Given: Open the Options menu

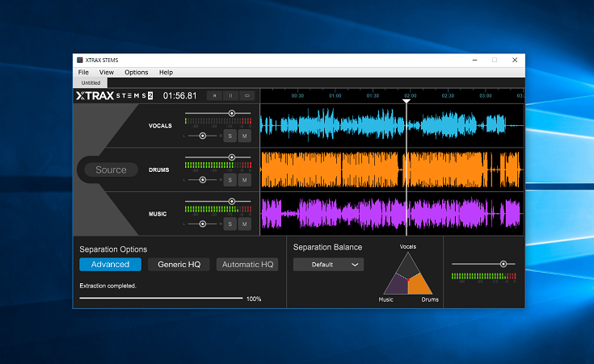Looking at the screenshot, I should (x=137, y=73).
